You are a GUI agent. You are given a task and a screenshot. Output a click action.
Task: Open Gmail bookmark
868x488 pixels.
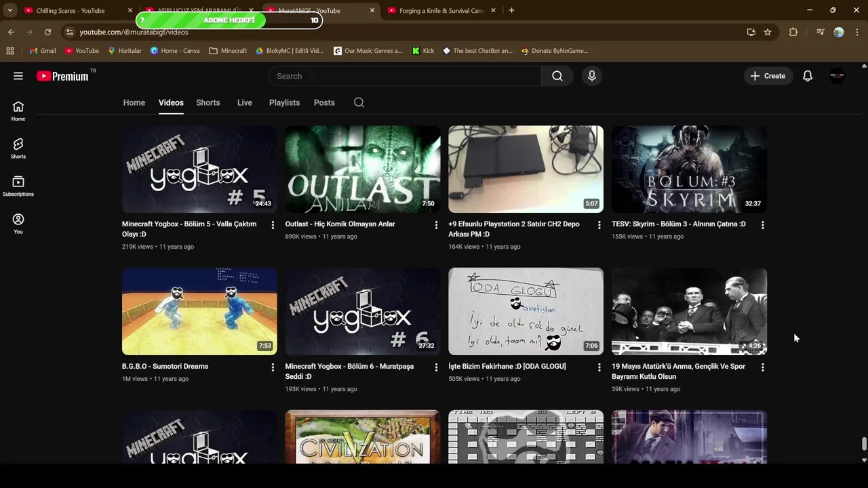[x=43, y=51]
